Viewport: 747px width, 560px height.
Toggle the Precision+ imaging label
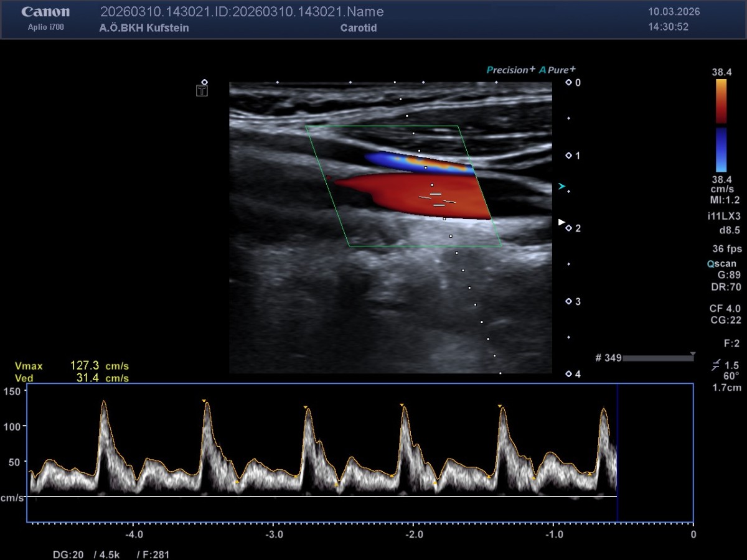(510, 70)
